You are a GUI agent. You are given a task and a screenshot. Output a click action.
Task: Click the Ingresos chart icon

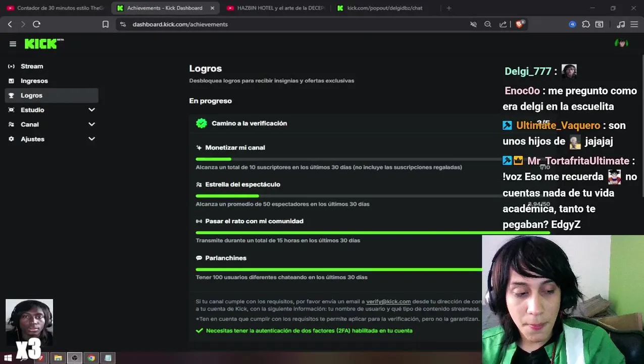click(x=11, y=81)
